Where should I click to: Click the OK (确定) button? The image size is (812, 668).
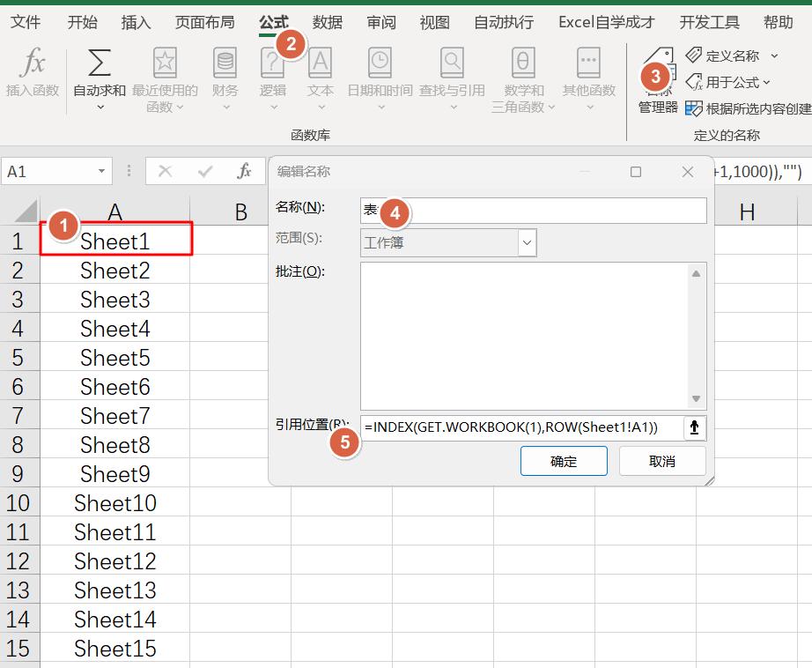tap(564, 461)
